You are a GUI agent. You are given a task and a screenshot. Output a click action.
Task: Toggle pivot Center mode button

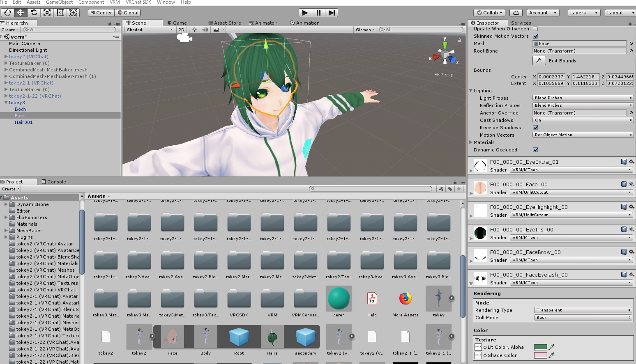tap(101, 13)
